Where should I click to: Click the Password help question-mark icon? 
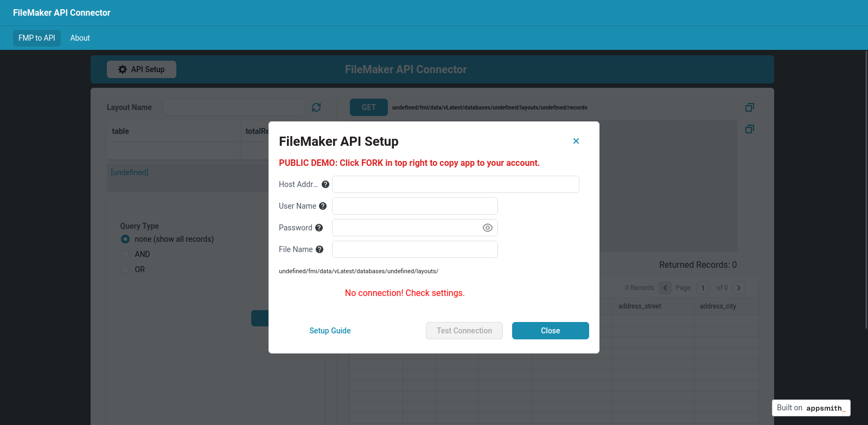click(319, 228)
